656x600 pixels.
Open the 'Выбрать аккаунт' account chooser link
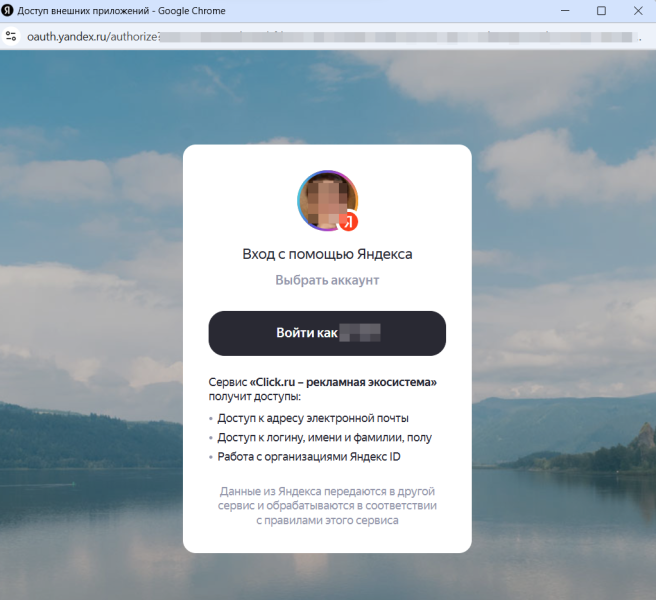click(327, 280)
